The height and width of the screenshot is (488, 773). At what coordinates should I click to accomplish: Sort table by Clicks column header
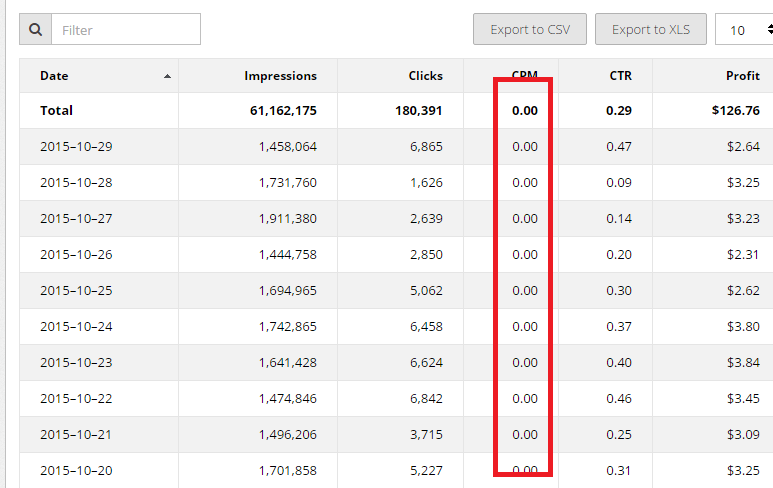click(425, 76)
